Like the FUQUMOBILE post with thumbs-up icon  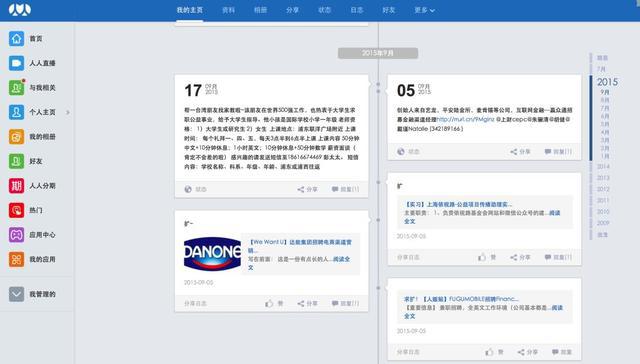pyautogui.click(x=489, y=352)
